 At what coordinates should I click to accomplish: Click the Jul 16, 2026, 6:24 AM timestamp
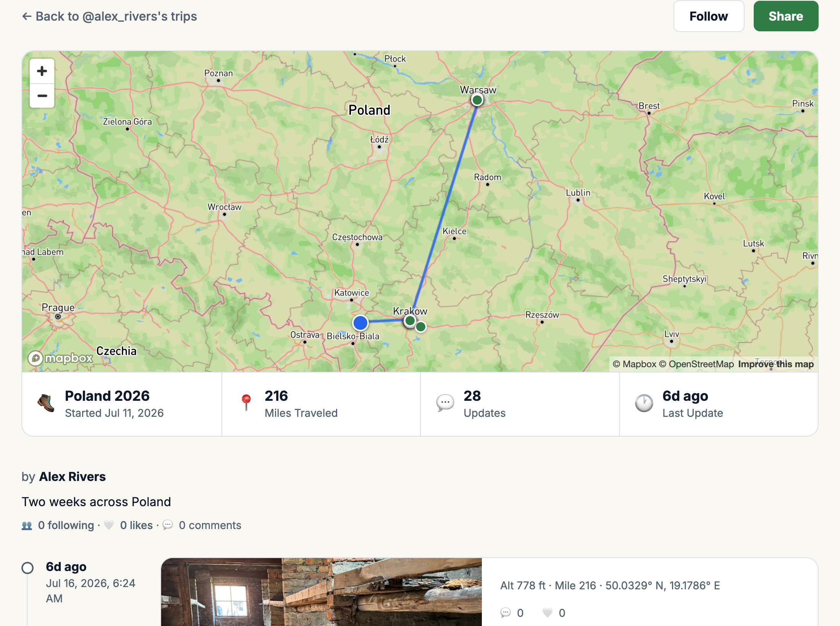[90, 591]
